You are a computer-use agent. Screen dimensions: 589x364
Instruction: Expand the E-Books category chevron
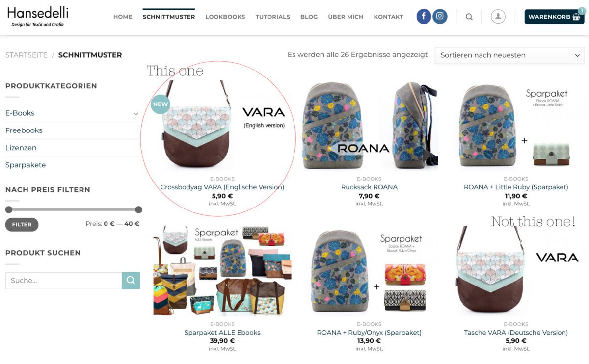pos(136,113)
